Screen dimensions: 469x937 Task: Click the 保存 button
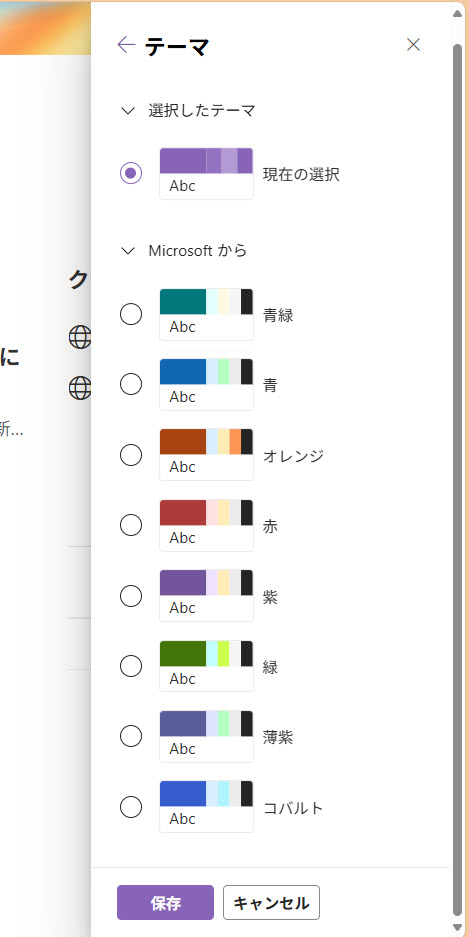[x=165, y=902]
